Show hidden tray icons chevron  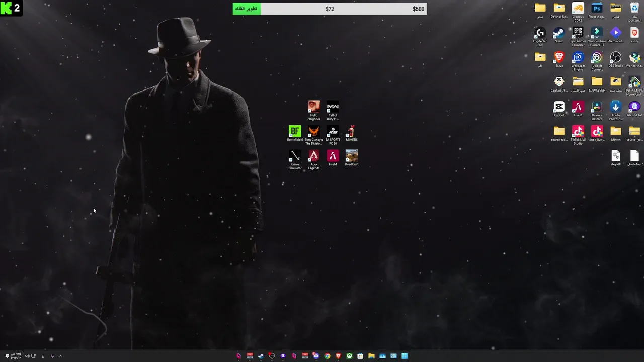60,356
